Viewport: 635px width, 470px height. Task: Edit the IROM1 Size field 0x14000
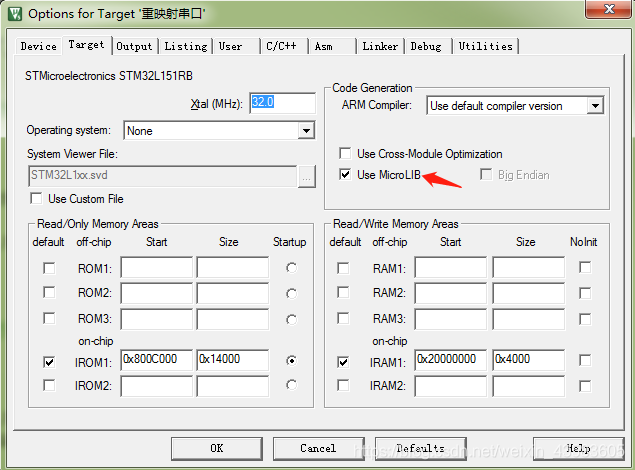[x=233, y=360]
